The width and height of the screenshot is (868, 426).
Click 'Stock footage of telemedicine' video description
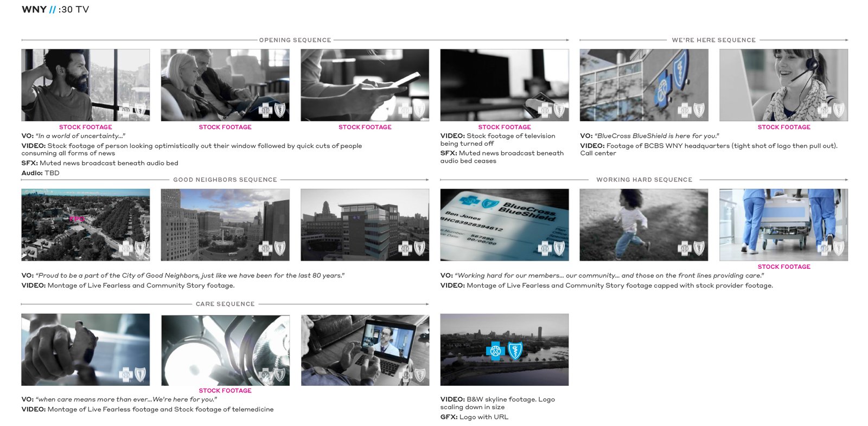[148, 409]
